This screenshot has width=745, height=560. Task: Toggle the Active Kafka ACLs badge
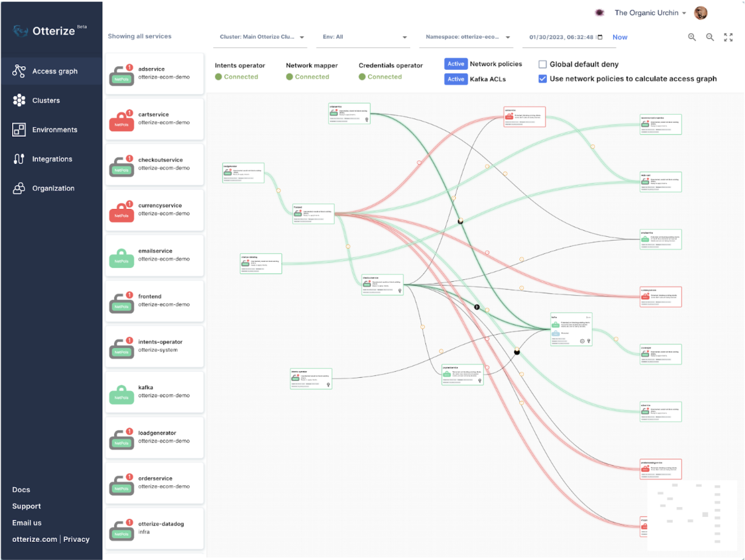[x=456, y=79]
